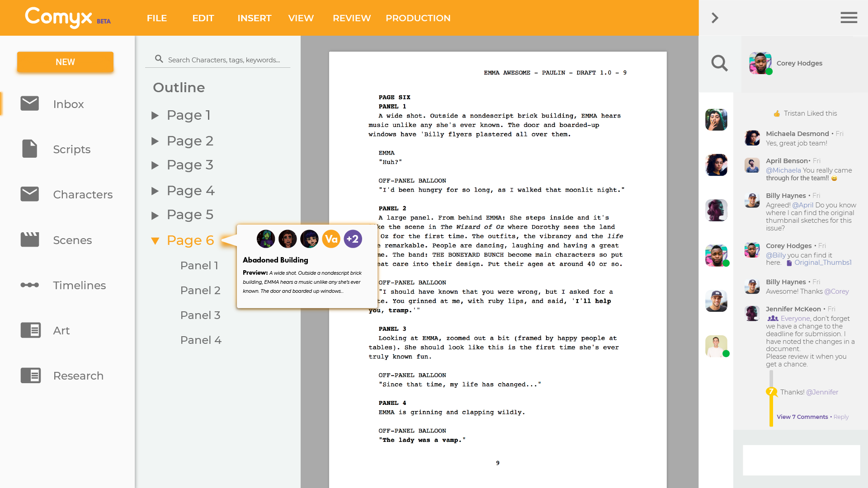This screenshot has height=488, width=868.
Task: Collapse chat panel with chevron arrow
Action: (715, 18)
